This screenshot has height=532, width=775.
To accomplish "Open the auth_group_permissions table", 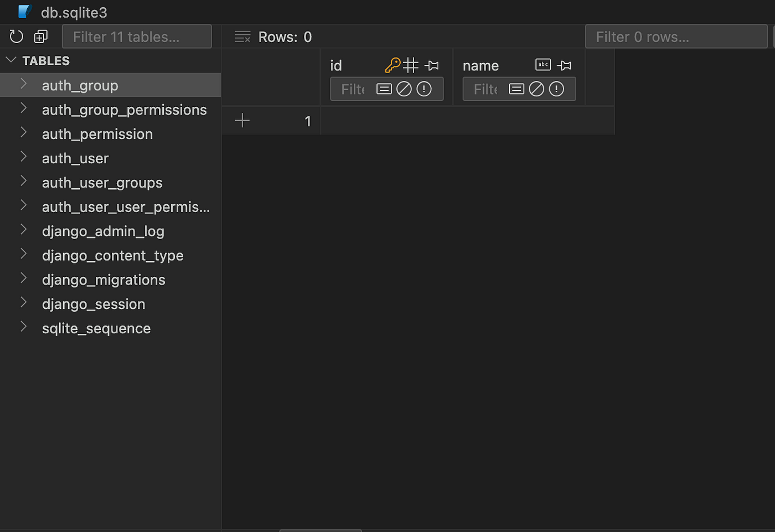I will 110,110.
